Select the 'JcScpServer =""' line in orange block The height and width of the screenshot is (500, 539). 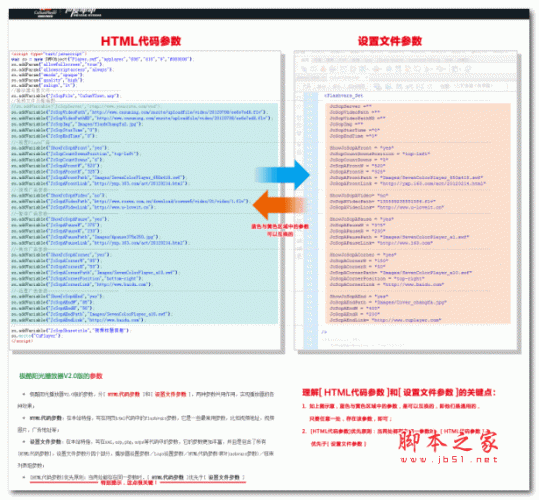pos(351,106)
